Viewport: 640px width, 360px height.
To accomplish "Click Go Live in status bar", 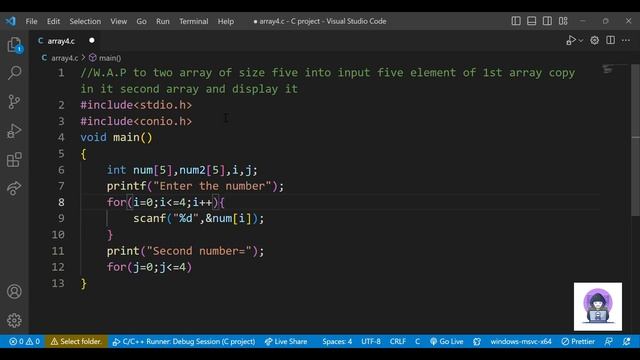I will point(447,341).
